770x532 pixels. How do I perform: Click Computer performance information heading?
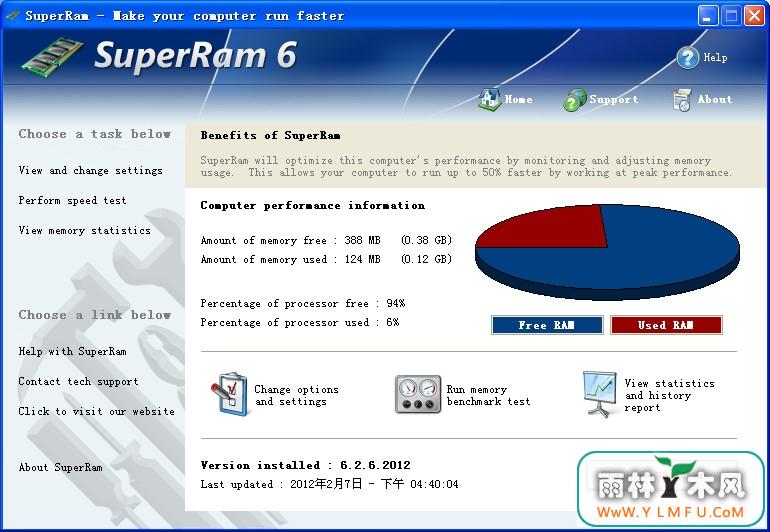(x=312, y=206)
